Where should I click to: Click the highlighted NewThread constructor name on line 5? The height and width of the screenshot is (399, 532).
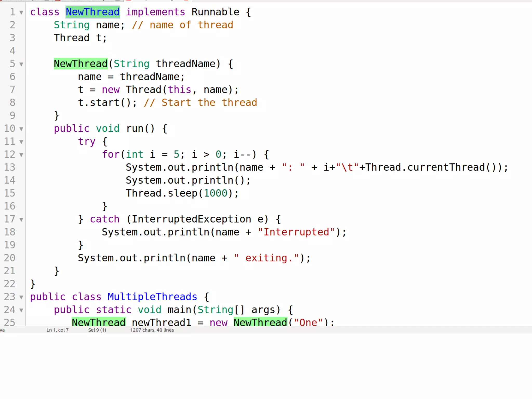tap(81, 64)
